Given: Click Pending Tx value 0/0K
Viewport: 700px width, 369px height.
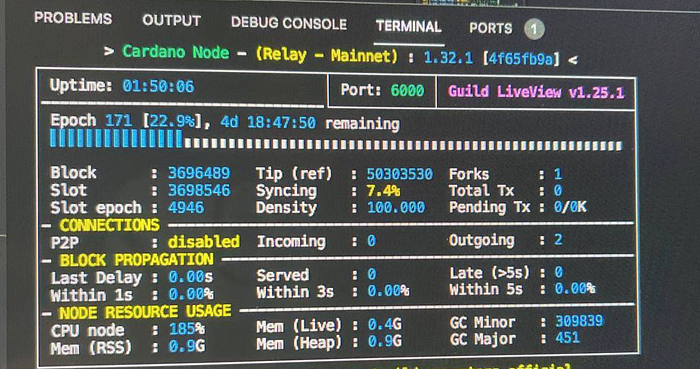Looking at the screenshot, I should click(570, 207).
